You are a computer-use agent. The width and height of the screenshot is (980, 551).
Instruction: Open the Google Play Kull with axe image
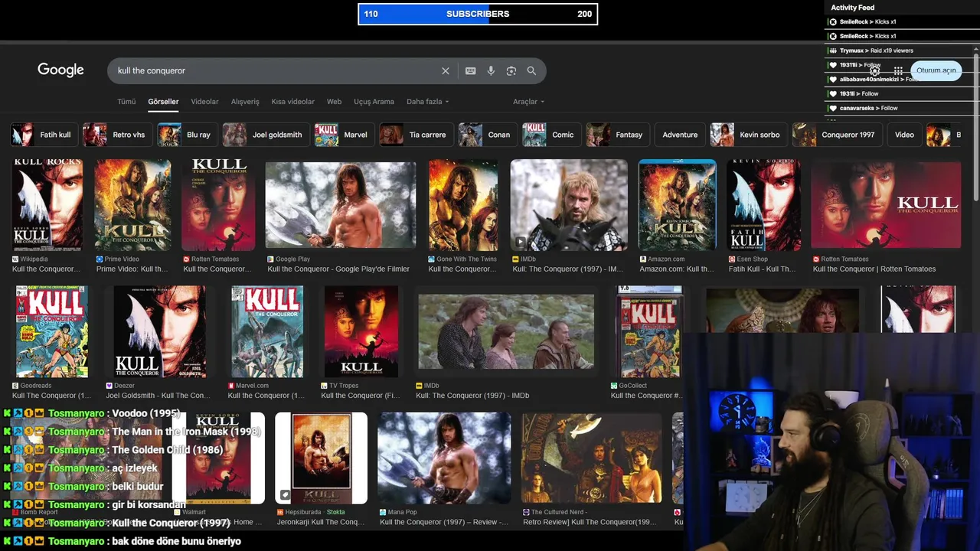[340, 204]
